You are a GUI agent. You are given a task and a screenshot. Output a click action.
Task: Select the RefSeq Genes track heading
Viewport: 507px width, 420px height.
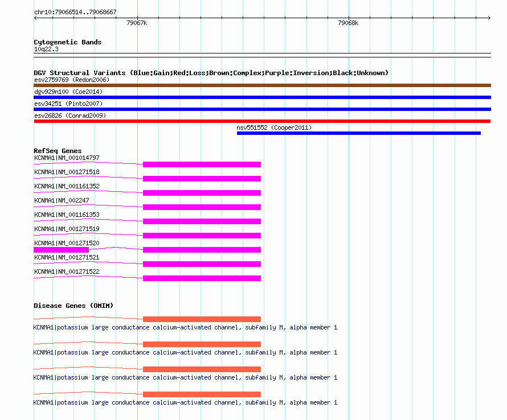tap(58, 151)
